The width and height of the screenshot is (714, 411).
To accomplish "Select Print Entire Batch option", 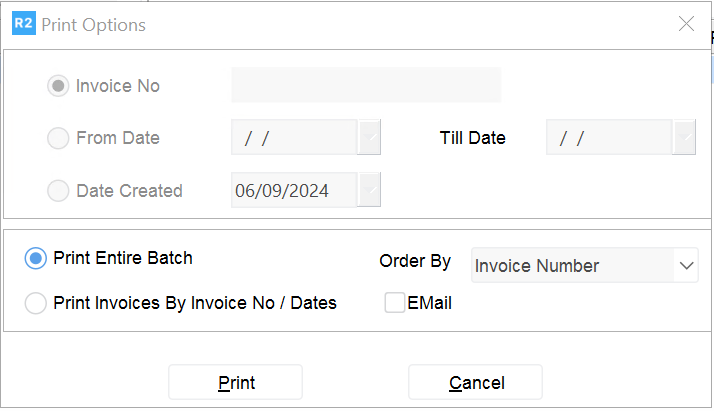I will 37,258.
